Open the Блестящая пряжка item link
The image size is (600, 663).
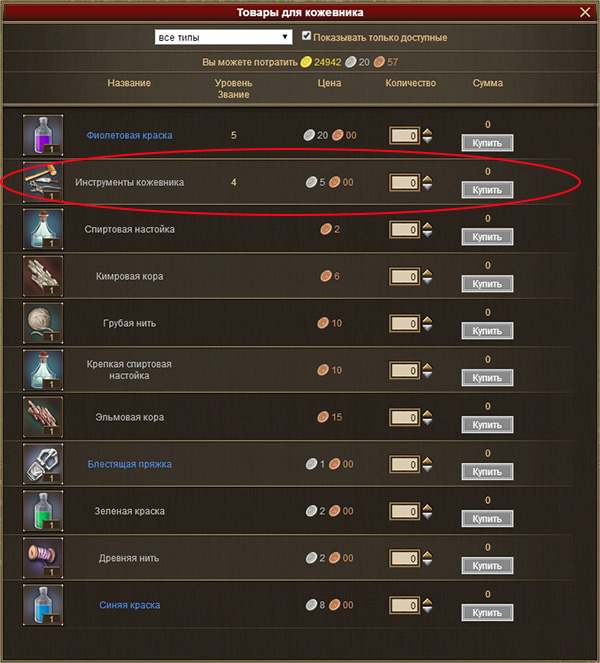click(129, 464)
